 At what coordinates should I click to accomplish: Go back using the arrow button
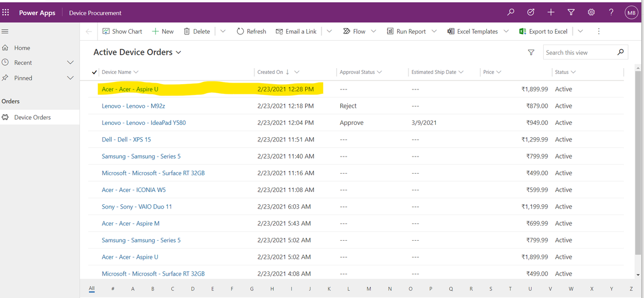click(89, 32)
